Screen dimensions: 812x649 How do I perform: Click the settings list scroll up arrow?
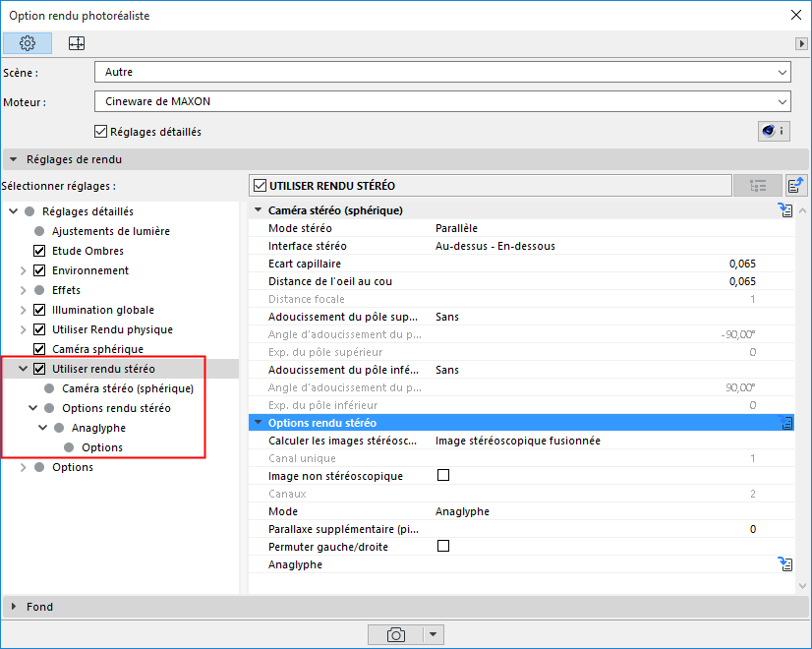click(x=803, y=210)
